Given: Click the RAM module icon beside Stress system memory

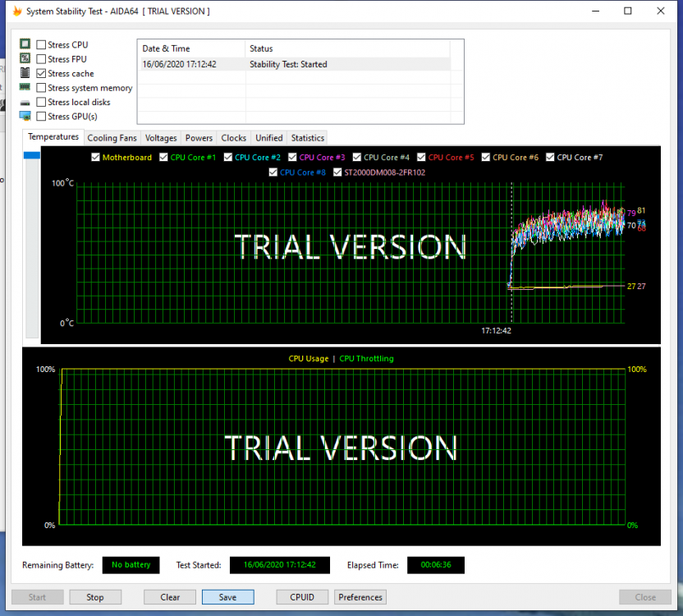Looking at the screenshot, I should (25, 87).
